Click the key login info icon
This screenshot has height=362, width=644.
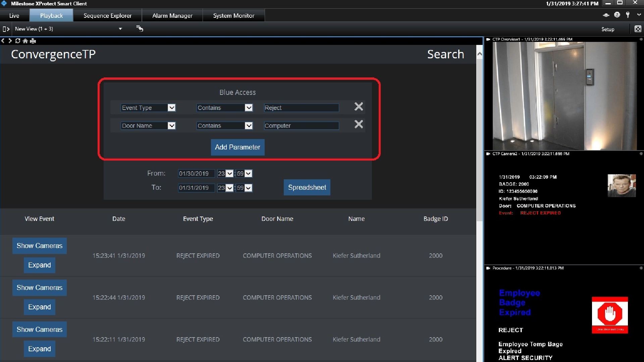[x=628, y=15]
